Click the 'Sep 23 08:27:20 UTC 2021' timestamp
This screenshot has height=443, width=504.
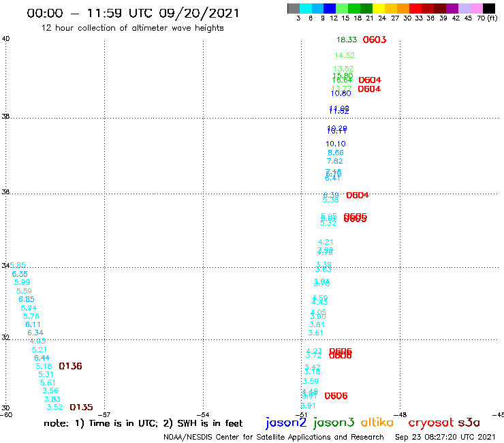coord(445,437)
